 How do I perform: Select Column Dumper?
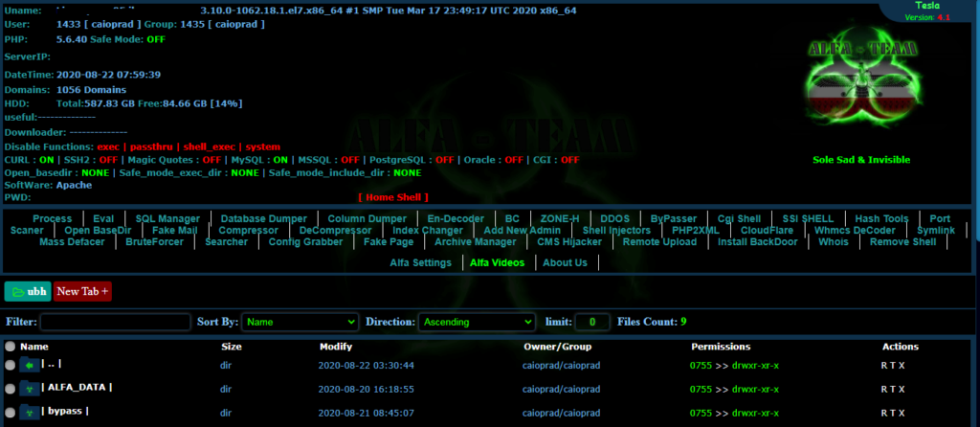pyautogui.click(x=367, y=219)
